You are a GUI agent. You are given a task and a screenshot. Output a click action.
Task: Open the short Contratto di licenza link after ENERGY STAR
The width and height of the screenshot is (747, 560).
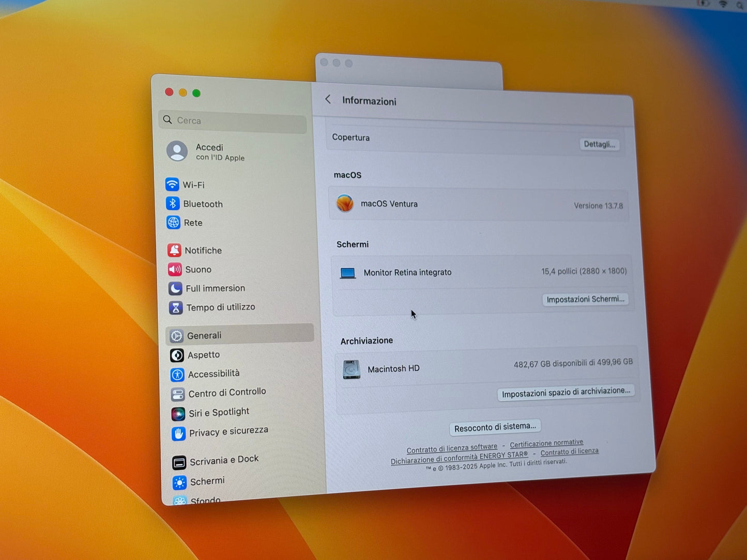pyautogui.click(x=570, y=452)
